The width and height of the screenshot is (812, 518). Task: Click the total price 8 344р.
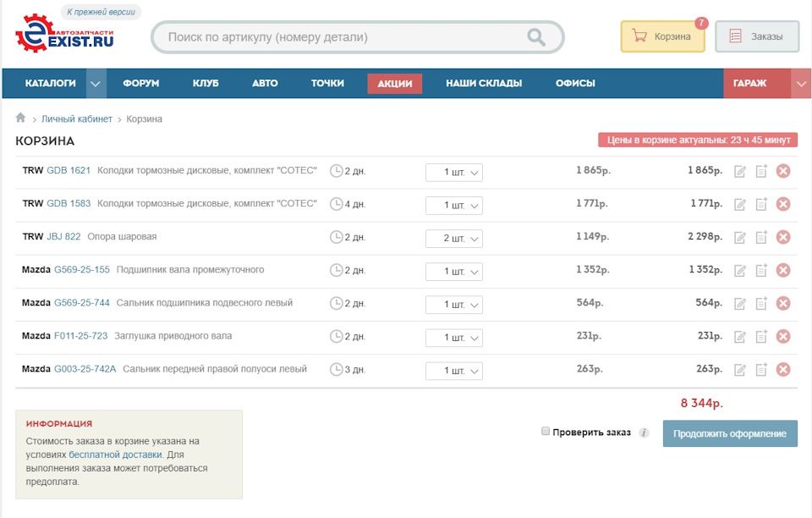[x=702, y=403]
